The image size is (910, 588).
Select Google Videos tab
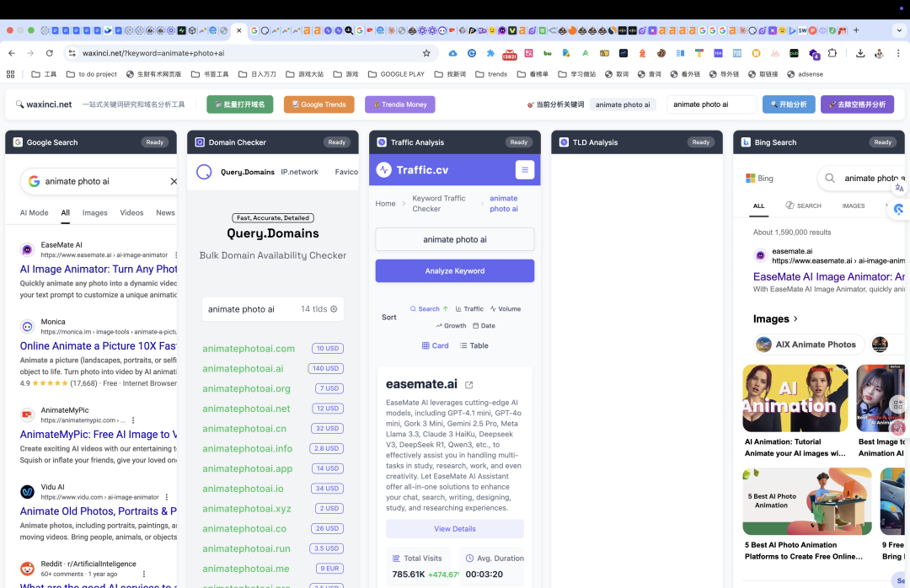pos(131,212)
